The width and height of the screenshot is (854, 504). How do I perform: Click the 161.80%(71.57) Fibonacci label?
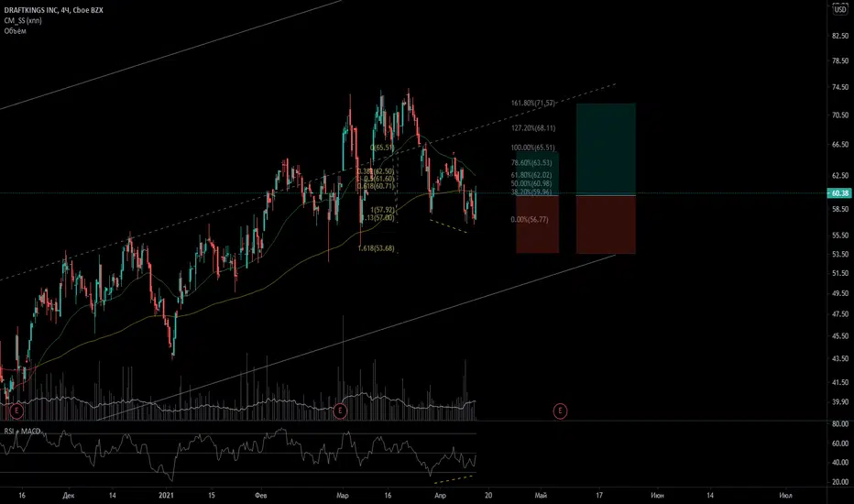point(532,103)
